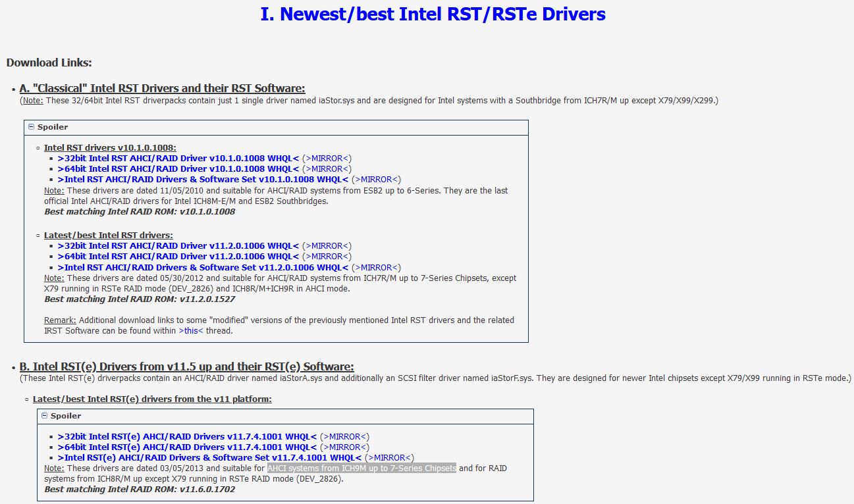Click the description mentioning 'iaStorA.sys' under section B

pyautogui.click(x=435, y=378)
